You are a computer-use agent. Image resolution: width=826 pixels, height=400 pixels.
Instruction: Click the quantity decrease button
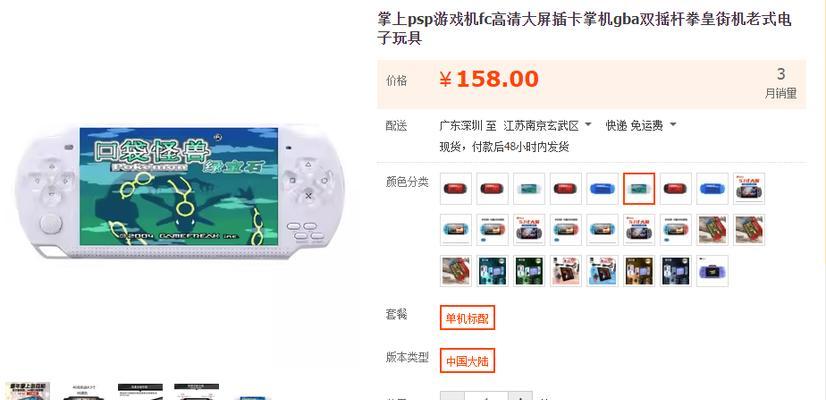(453, 396)
